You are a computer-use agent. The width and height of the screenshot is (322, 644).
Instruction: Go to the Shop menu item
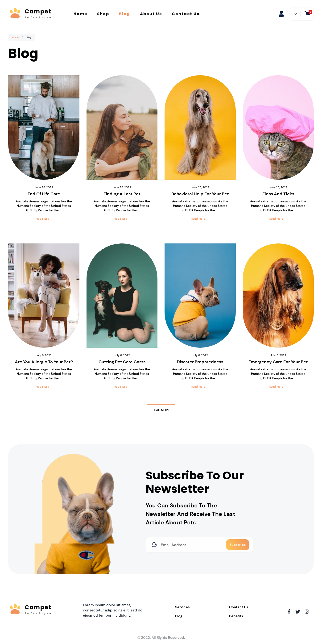click(103, 14)
